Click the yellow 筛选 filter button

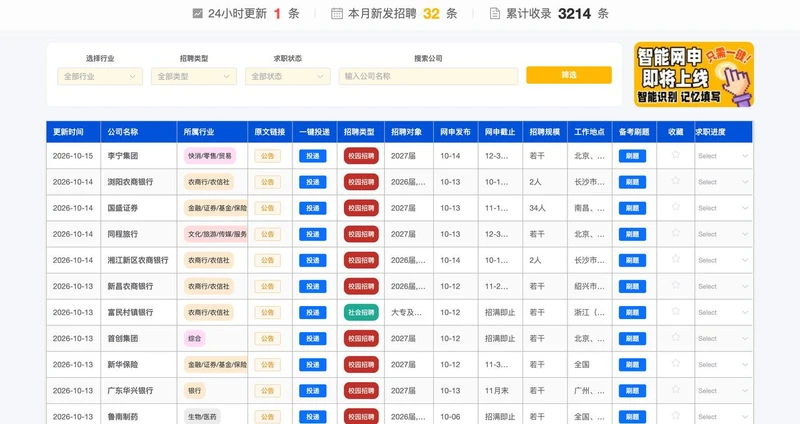(x=569, y=75)
